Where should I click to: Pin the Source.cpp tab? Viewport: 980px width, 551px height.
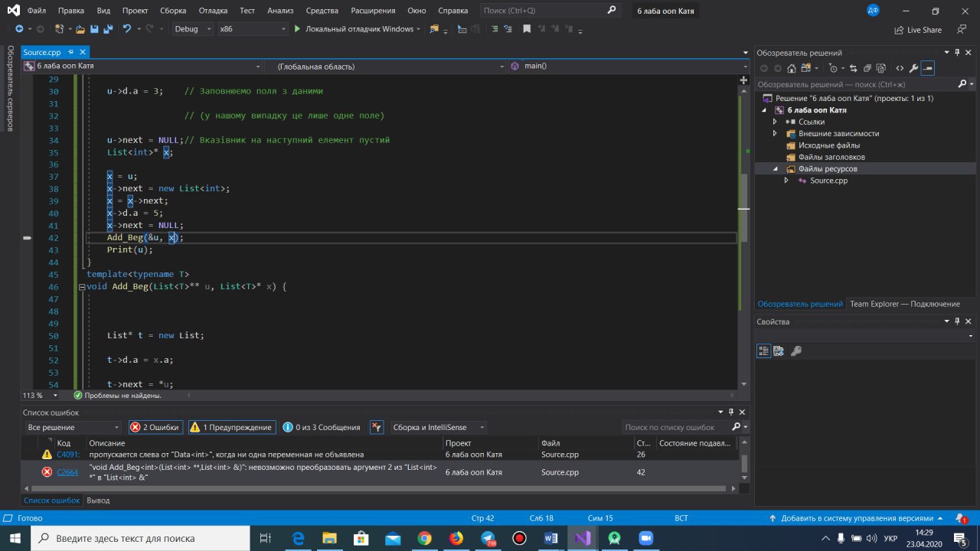point(70,52)
